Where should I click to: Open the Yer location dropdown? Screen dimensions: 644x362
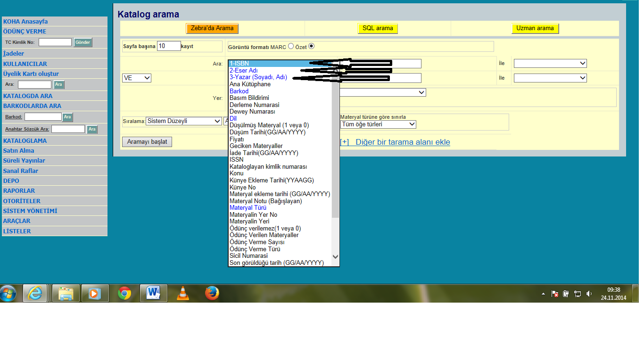tap(382, 92)
